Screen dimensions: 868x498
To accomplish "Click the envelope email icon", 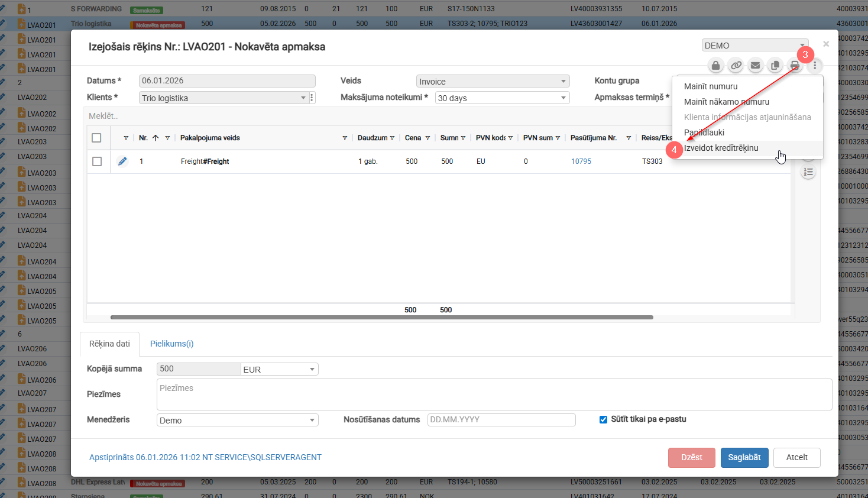I will click(x=755, y=66).
